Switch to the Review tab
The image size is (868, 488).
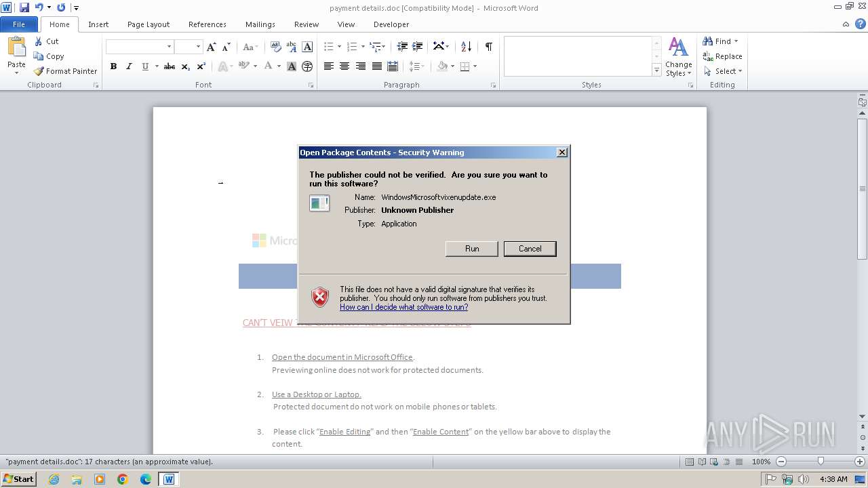[307, 24]
